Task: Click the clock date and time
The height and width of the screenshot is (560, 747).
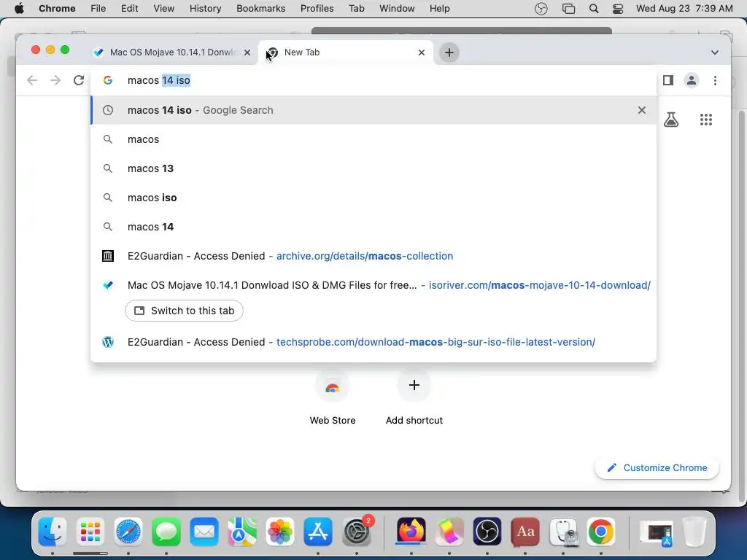Action: pyautogui.click(x=684, y=9)
